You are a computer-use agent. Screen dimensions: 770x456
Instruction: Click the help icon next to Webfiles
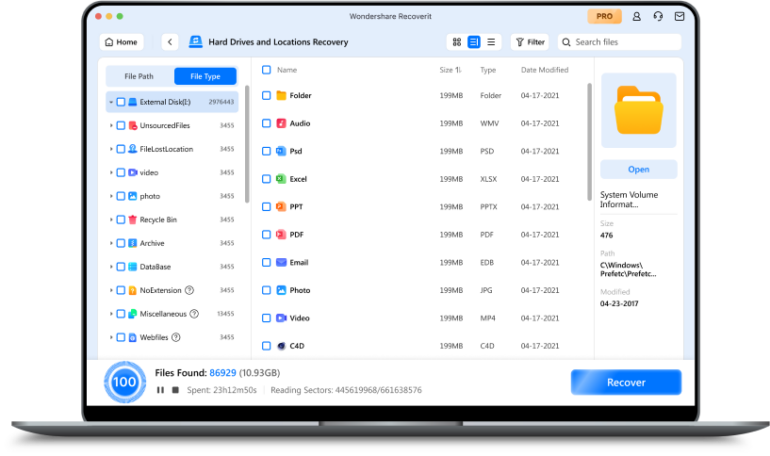(176, 337)
